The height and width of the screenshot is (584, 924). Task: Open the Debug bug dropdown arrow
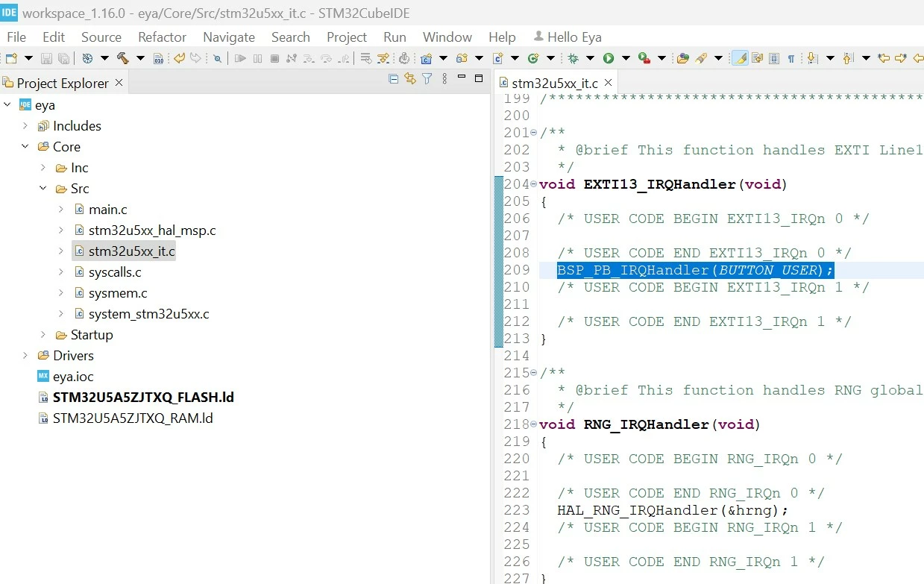point(590,58)
